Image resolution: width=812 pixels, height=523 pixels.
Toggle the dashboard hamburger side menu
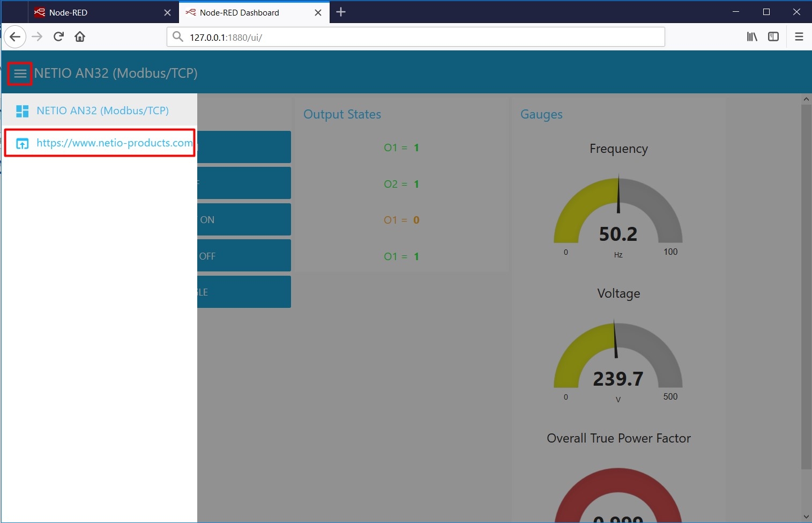[x=20, y=73]
